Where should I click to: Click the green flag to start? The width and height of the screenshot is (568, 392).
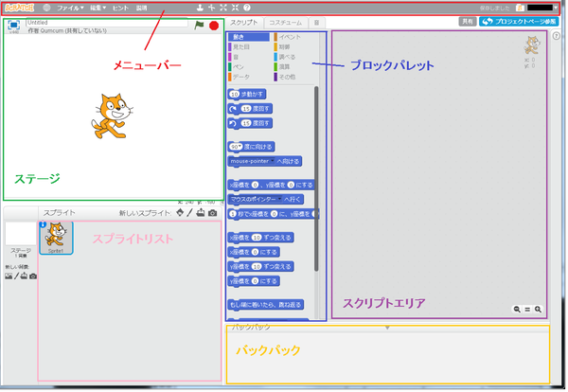199,26
